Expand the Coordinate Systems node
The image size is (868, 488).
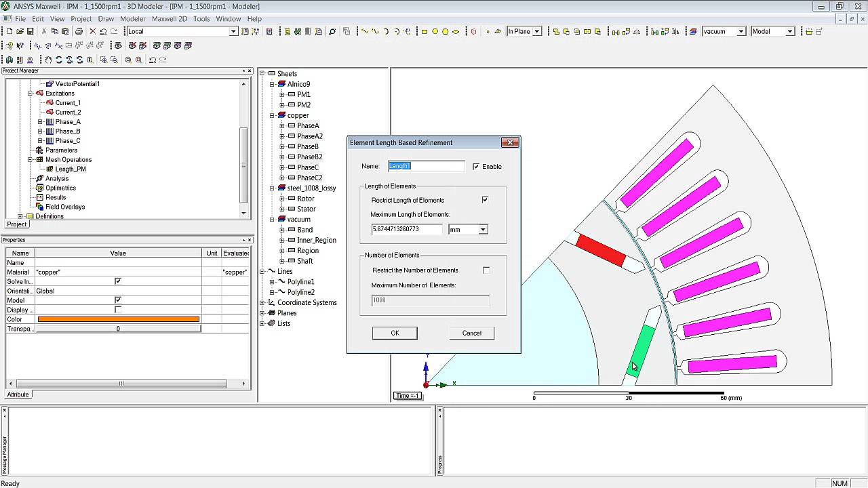(262, 302)
